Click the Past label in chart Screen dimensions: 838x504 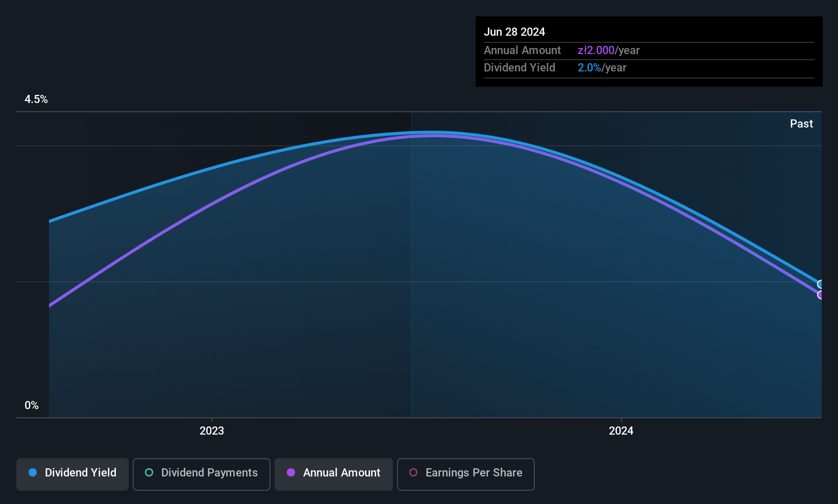tap(801, 124)
